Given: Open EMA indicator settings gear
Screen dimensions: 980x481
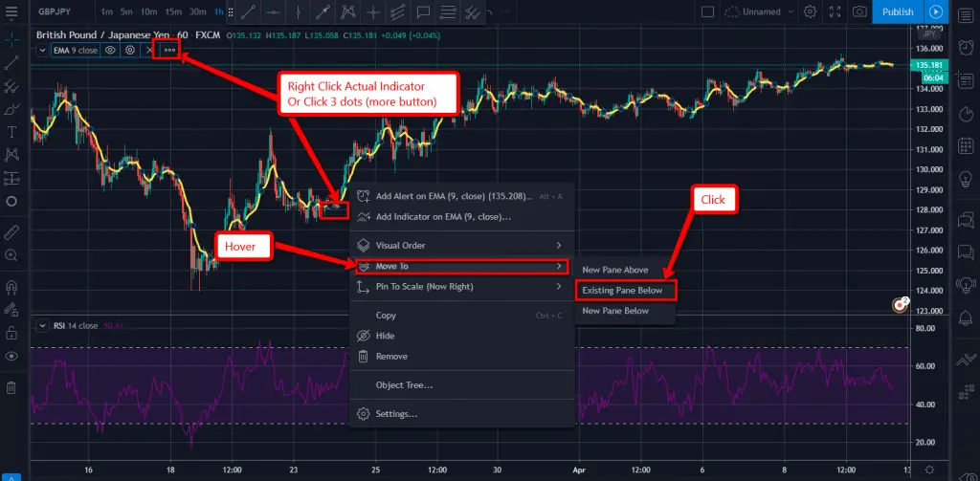Looking at the screenshot, I should click(x=130, y=50).
